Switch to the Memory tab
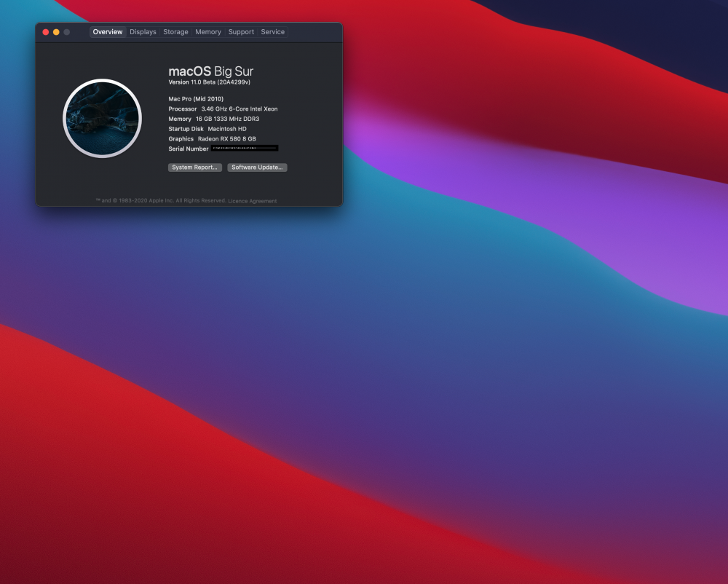The width and height of the screenshot is (728, 584). 208,32
